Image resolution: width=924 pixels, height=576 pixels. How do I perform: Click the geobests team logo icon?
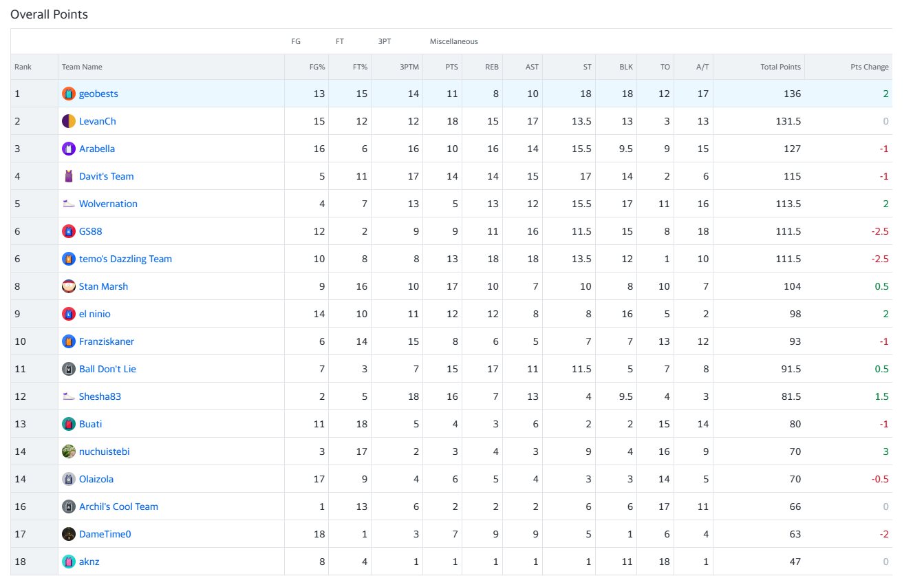pos(68,94)
